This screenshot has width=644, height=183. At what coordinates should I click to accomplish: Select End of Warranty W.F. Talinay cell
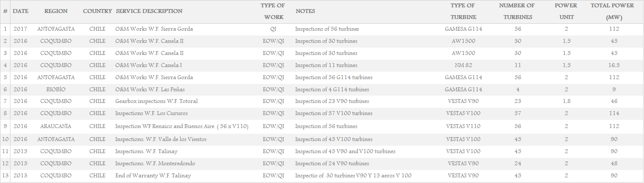(x=153, y=176)
